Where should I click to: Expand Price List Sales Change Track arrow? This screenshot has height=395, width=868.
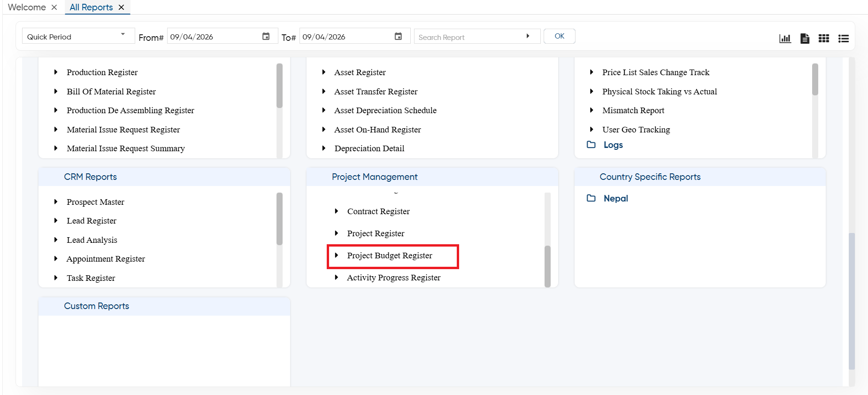point(591,72)
